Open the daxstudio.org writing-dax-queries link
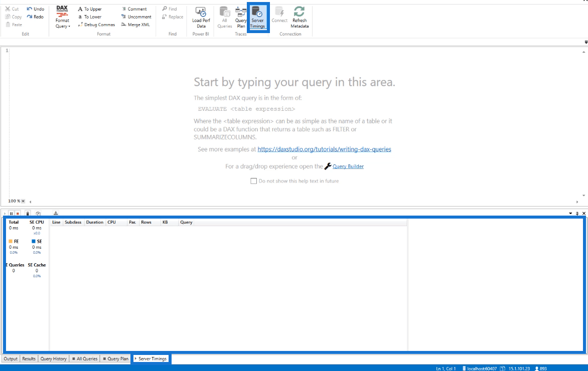This screenshot has height=371, width=588. 324,149
